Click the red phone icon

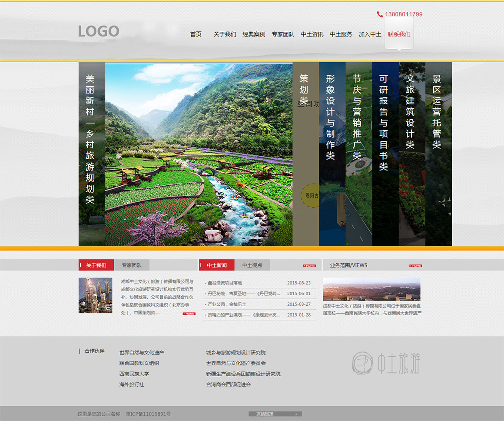[380, 14]
